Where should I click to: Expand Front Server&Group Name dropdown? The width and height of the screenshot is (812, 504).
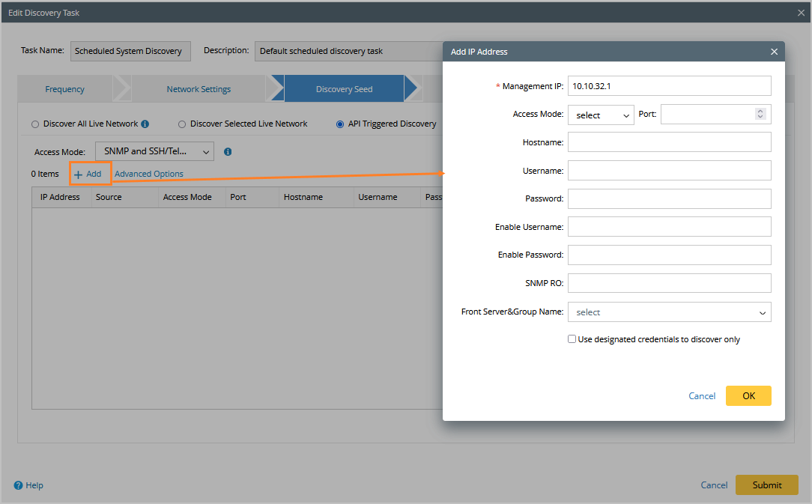(669, 312)
